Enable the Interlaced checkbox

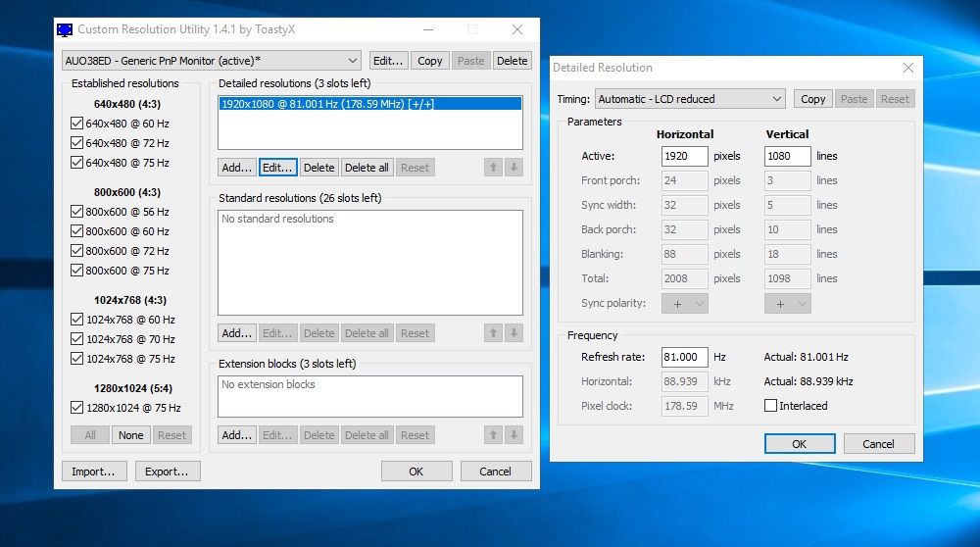pyautogui.click(x=770, y=406)
